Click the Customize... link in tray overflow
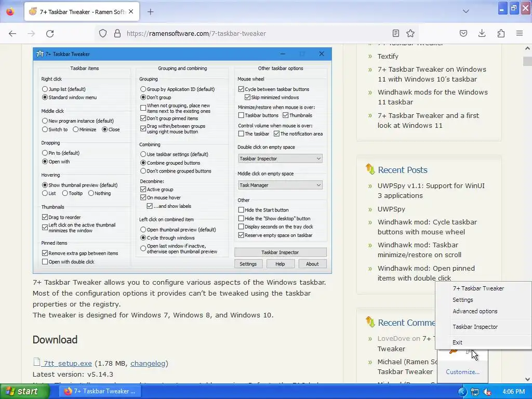This screenshot has width=532, height=399. 462,372
